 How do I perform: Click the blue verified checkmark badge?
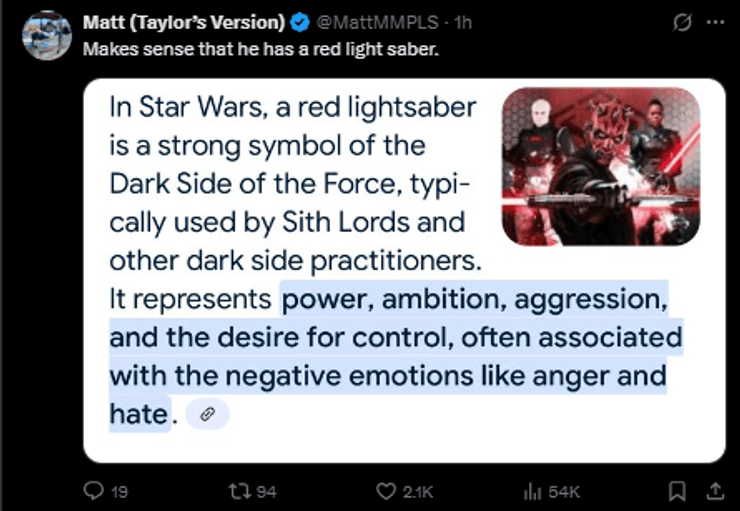click(x=298, y=23)
